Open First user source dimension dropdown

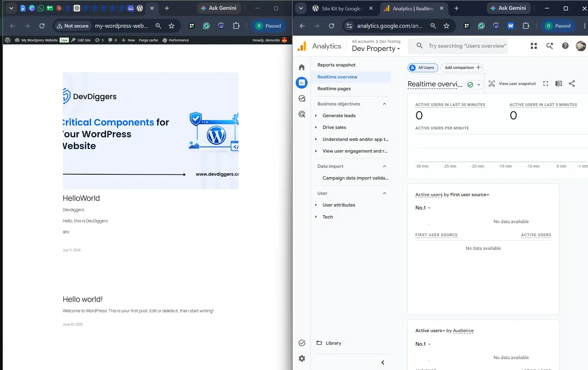[x=470, y=195]
